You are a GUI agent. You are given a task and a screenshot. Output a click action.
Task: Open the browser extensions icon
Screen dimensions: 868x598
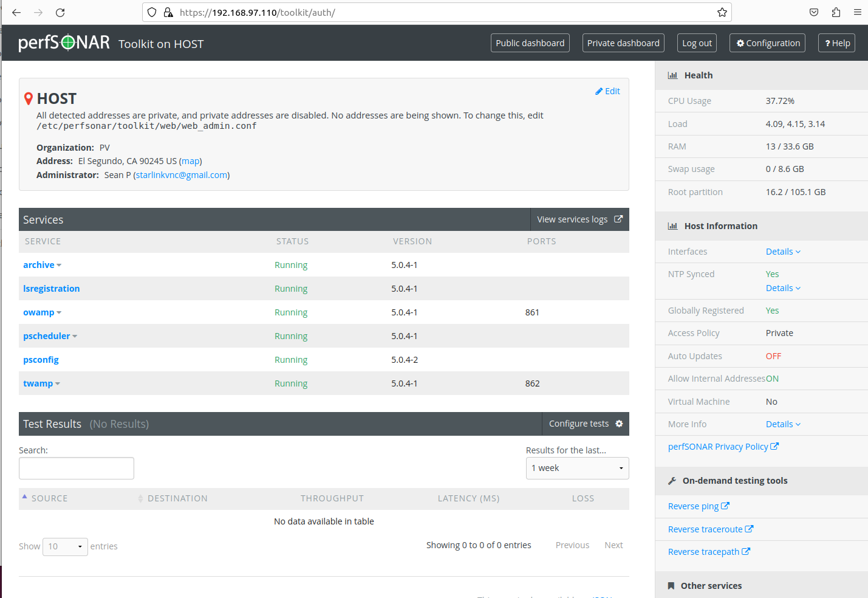tap(836, 12)
